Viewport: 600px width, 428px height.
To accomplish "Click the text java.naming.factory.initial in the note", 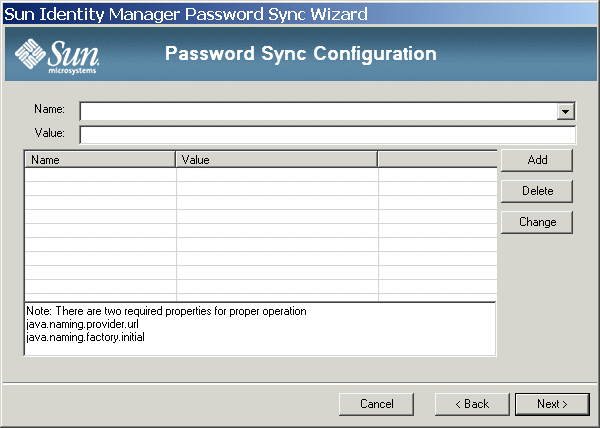I will [85, 337].
